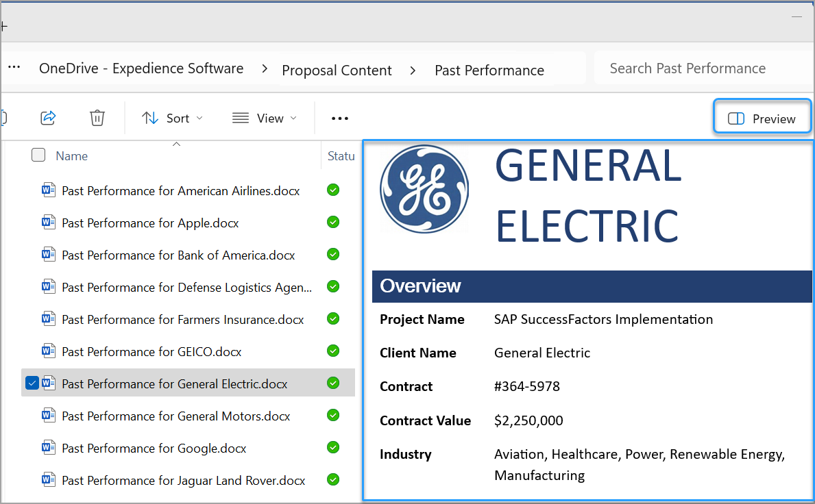This screenshot has width=815, height=504.
Task: Click breadcrumb ellipsis before OneDrive
Action: 14,68
